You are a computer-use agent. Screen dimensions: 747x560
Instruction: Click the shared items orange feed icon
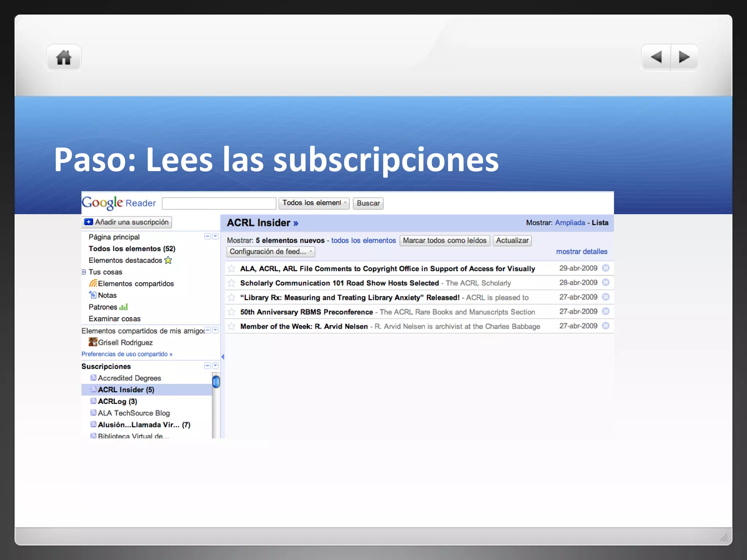93,283
